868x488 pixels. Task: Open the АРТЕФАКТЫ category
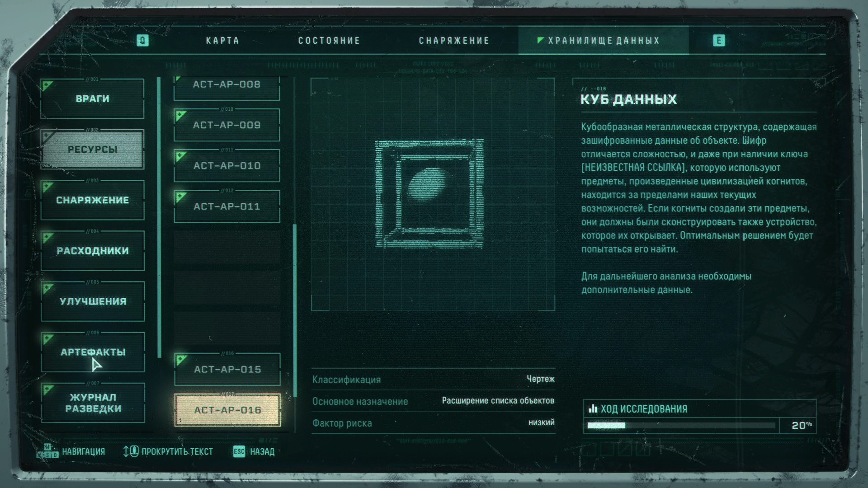point(93,352)
